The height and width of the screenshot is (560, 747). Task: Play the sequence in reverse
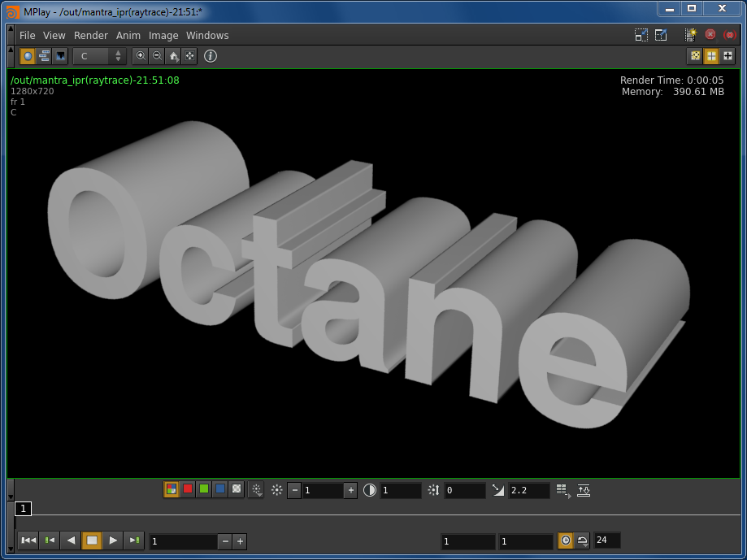coord(71,540)
